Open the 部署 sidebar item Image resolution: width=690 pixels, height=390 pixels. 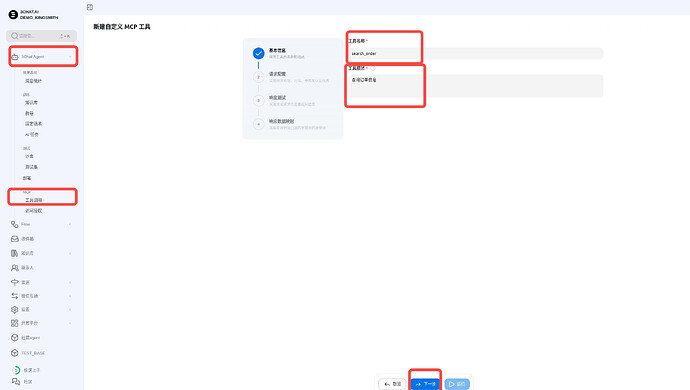(x=27, y=178)
